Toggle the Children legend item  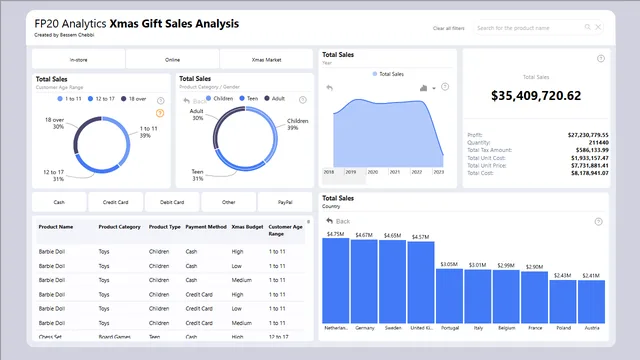(x=220, y=98)
